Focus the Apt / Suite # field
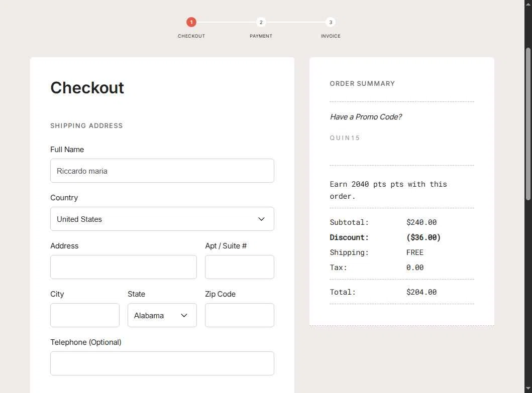532x393 pixels. coord(240,267)
